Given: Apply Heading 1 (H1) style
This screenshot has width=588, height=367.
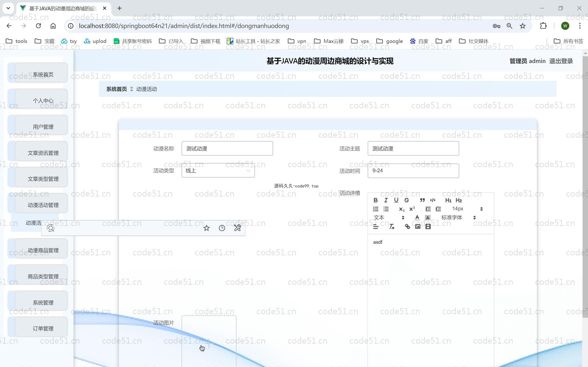Looking at the screenshot, I should coord(448,200).
